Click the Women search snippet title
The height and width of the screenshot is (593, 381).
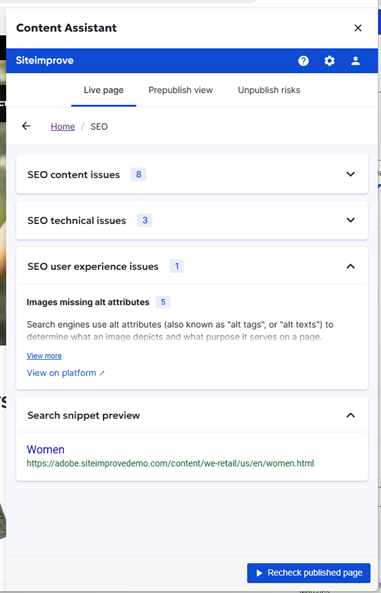[x=45, y=449]
